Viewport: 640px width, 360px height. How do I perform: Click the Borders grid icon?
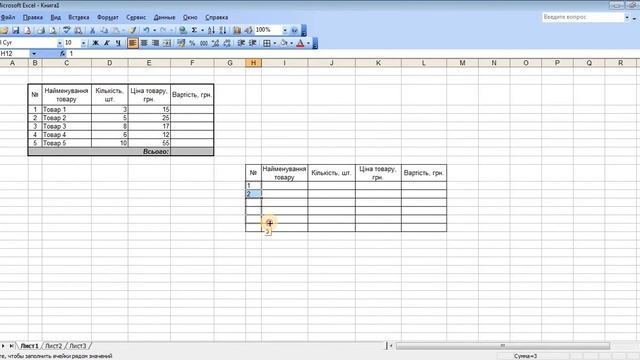267,43
